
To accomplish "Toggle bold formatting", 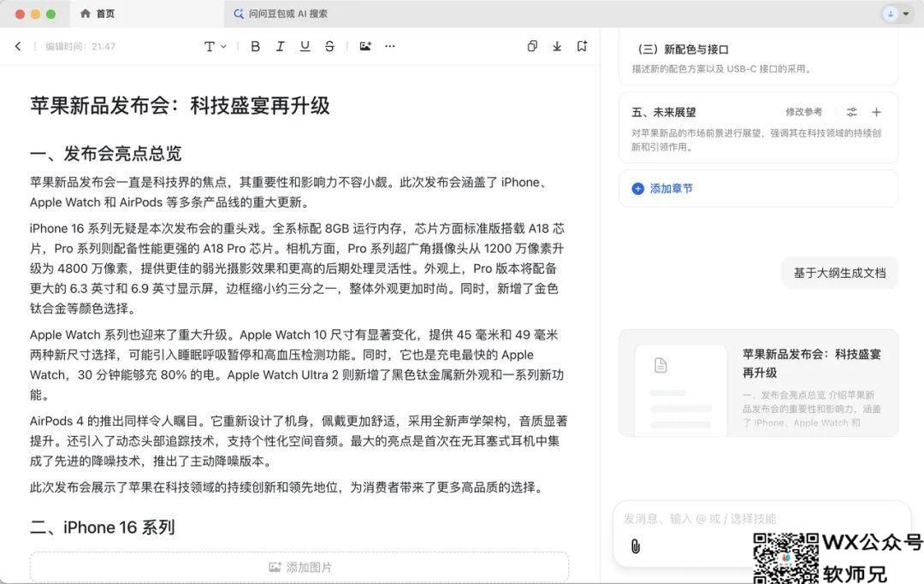I will click(255, 46).
